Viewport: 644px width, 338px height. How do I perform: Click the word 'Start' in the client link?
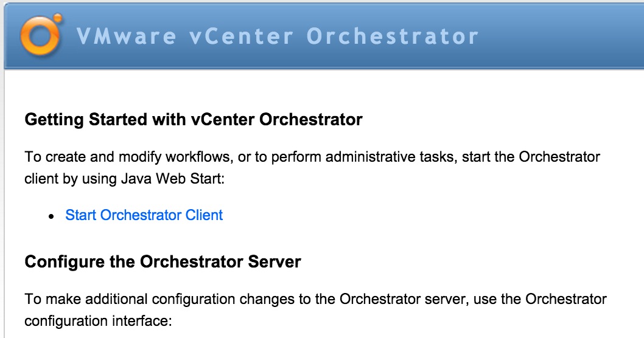pos(81,215)
